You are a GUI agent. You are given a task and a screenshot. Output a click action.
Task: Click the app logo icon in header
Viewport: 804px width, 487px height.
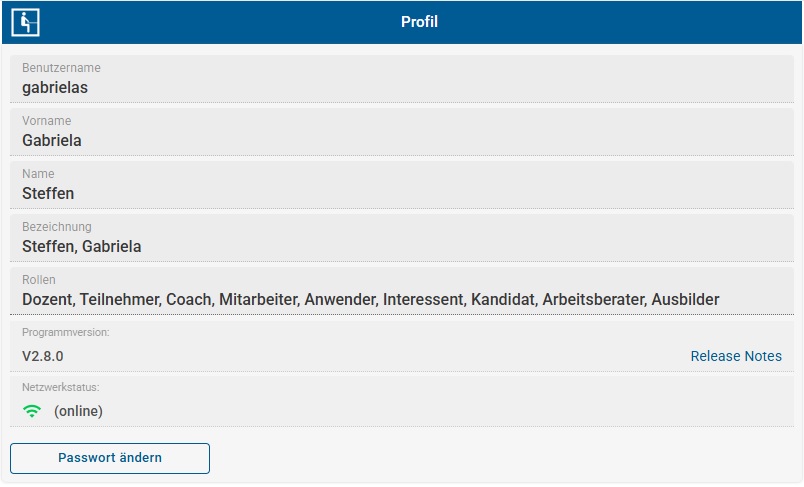(25, 22)
